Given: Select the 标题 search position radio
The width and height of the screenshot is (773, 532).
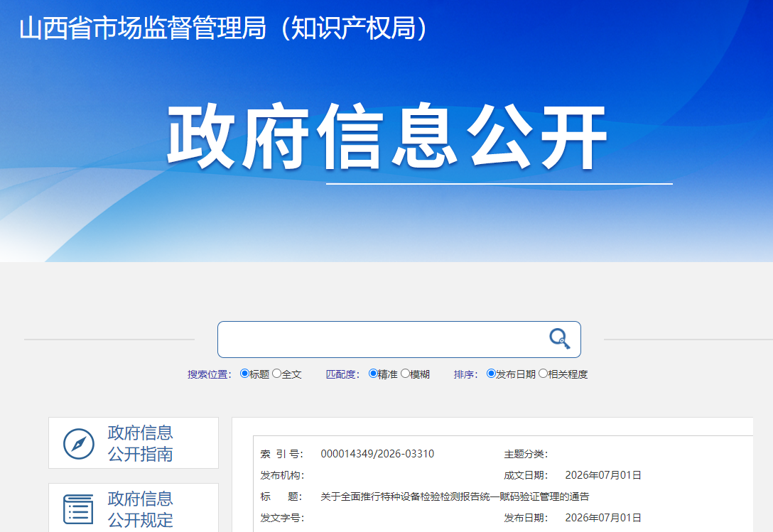Looking at the screenshot, I should pos(244,373).
